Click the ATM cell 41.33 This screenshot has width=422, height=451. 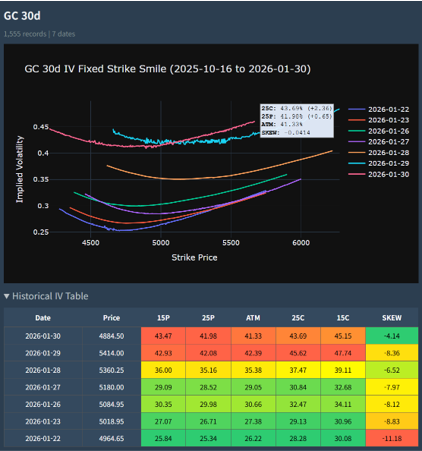(253, 336)
